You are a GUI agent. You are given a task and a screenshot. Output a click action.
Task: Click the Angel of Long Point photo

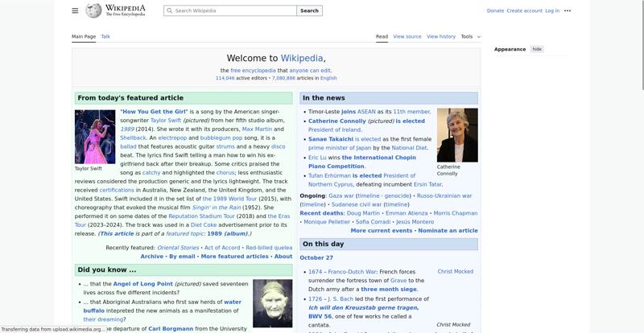272,303
